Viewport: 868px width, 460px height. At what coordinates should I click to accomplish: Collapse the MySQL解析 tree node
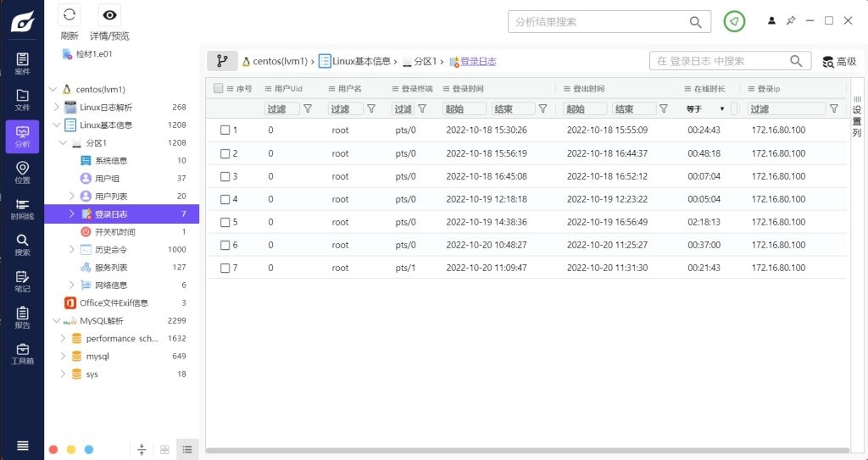[54, 321]
